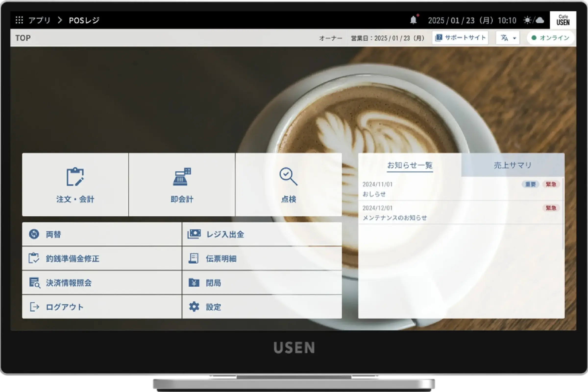The image size is (588, 392).
Task: Click the question book icon in サポートサイト
Action: point(439,38)
